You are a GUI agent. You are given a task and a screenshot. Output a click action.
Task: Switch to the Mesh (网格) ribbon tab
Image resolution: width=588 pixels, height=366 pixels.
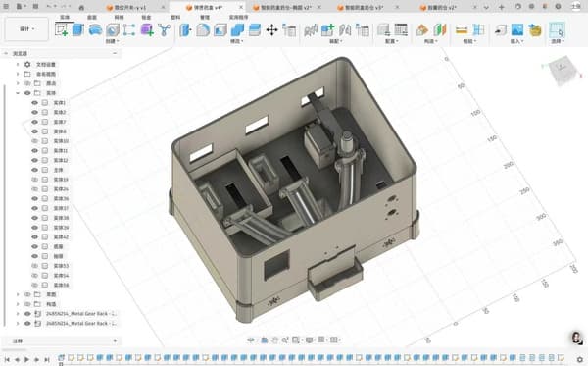tap(119, 17)
